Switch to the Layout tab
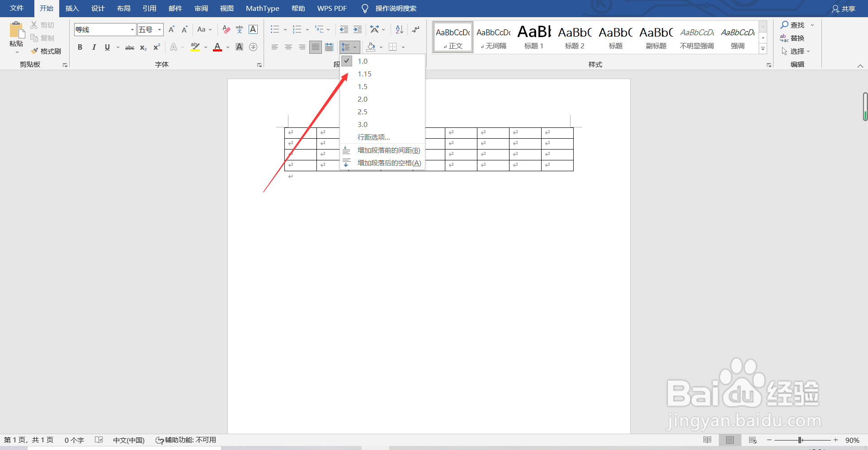Viewport: 868px width, 450px height. [x=123, y=9]
